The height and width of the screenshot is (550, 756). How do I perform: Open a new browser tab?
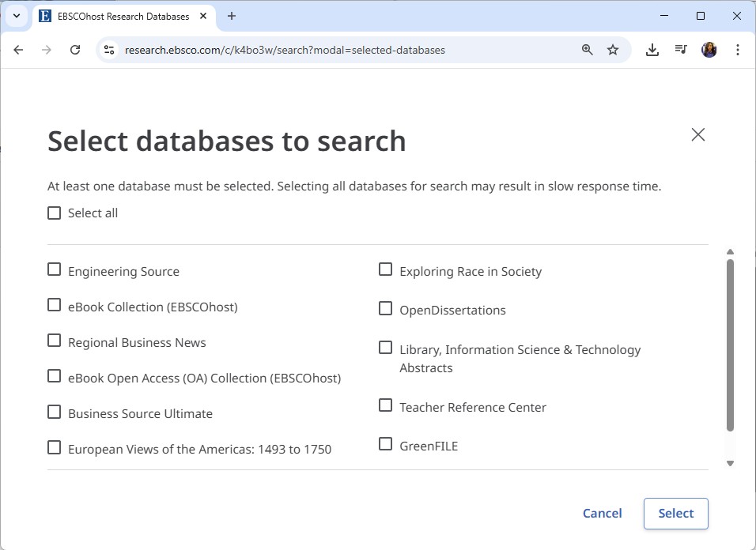coord(232,16)
